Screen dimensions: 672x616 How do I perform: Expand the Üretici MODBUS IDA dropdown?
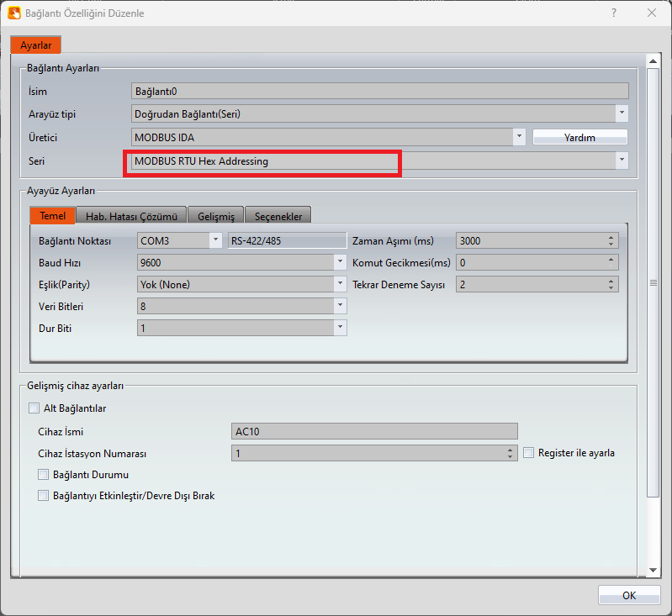[x=520, y=136]
